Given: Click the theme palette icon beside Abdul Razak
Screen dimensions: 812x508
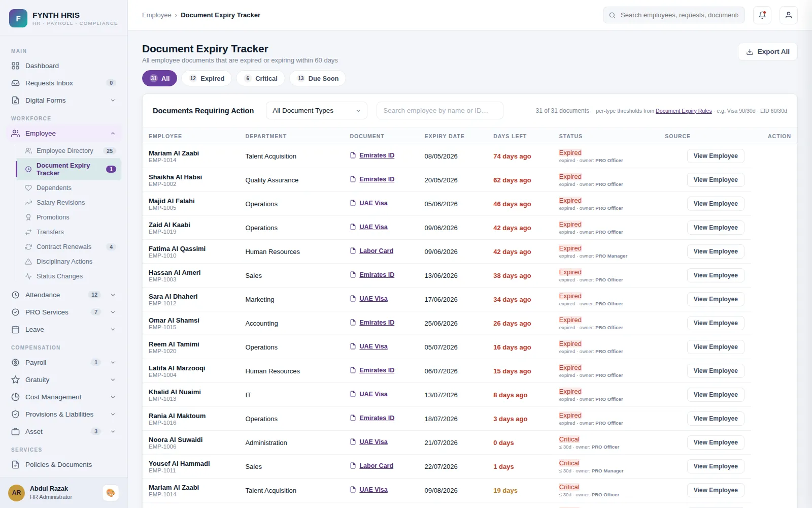Looking at the screenshot, I should coord(111,493).
